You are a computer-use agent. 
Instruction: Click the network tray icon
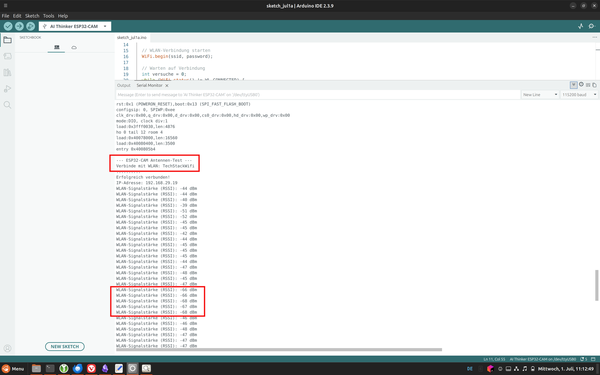[517, 368]
